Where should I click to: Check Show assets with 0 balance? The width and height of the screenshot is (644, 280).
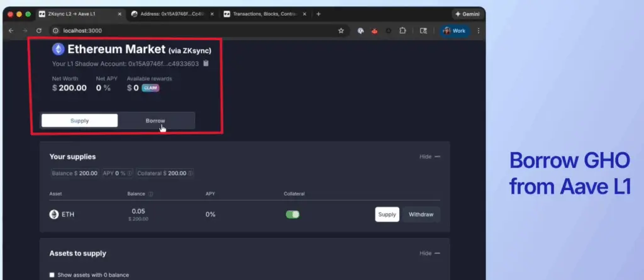(52, 275)
